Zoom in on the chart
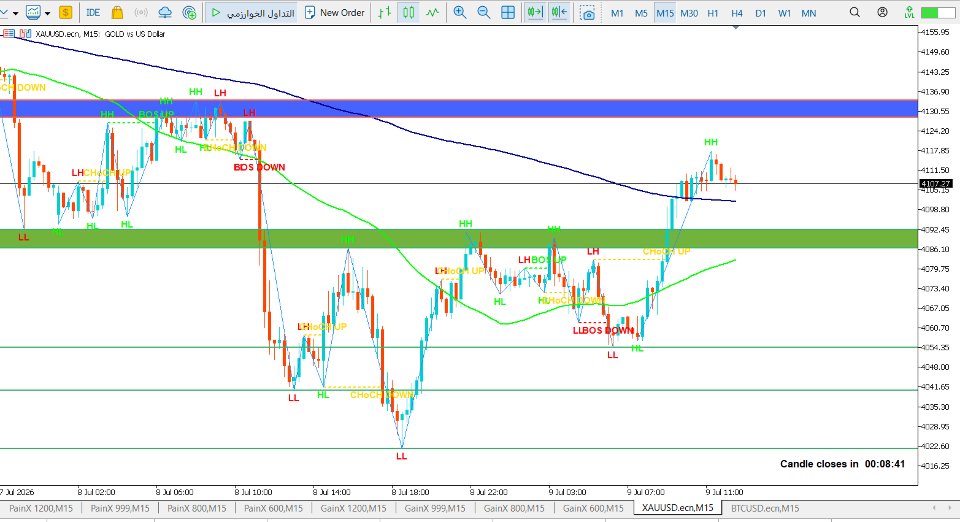The width and height of the screenshot is (960, 522). tap(459, 12)
